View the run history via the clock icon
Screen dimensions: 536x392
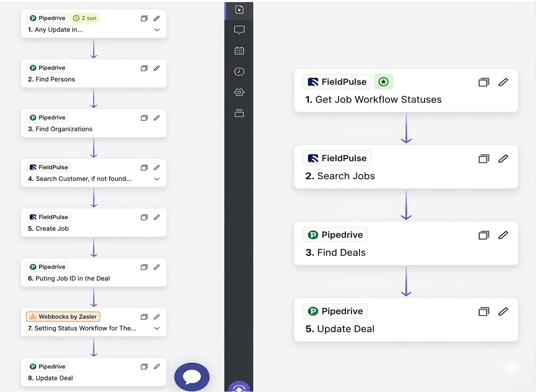(239, 71)
